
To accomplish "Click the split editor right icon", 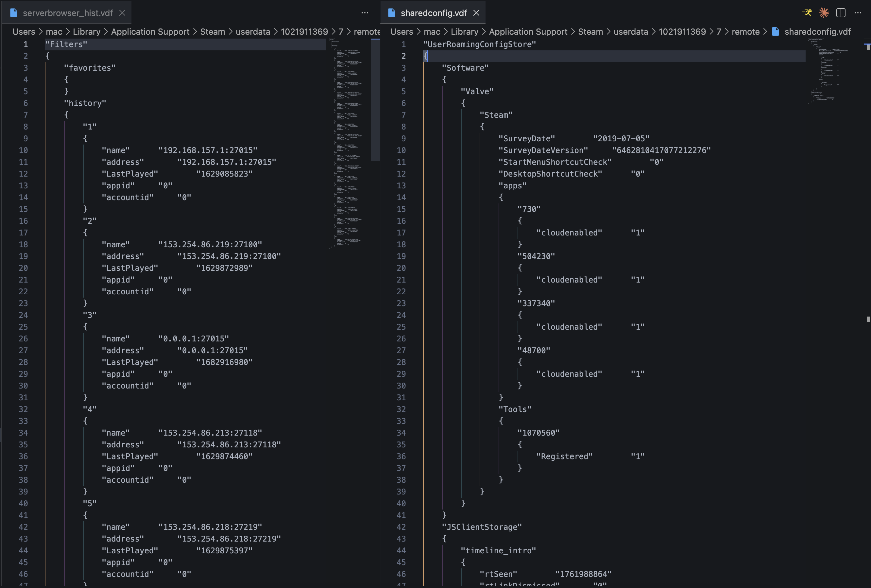I will coord(841,13).
